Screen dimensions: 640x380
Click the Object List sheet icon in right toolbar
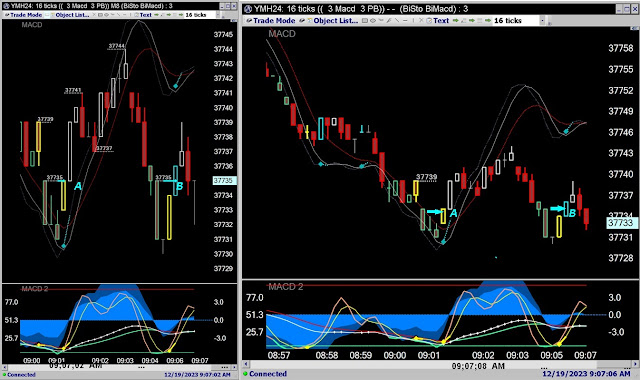(x=310, y=20)
